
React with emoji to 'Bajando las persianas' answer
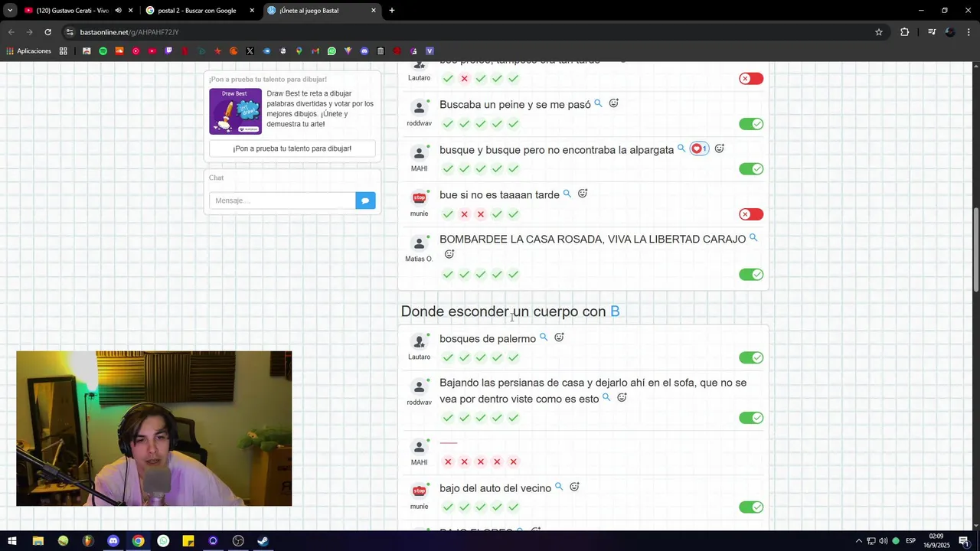(622, 398)
